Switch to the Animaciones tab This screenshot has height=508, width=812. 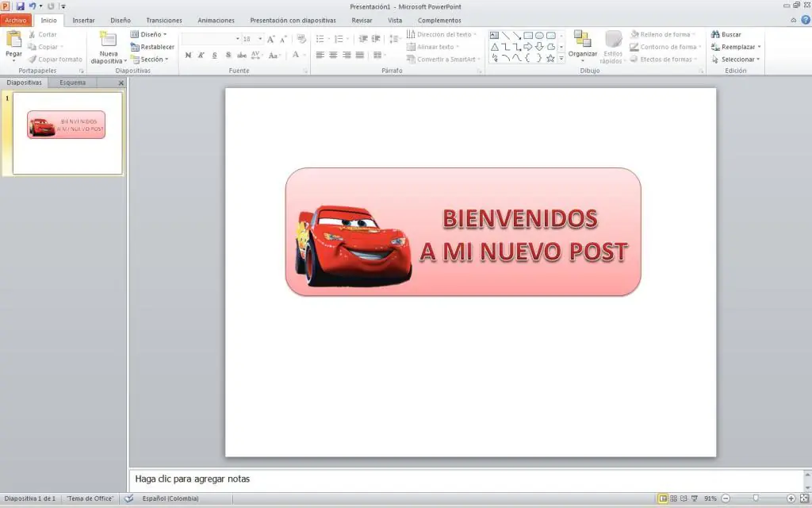coord(216,20)
